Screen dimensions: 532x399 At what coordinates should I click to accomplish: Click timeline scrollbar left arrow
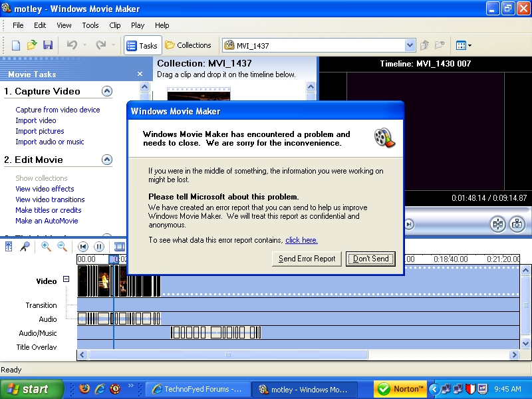coord(82,355)
